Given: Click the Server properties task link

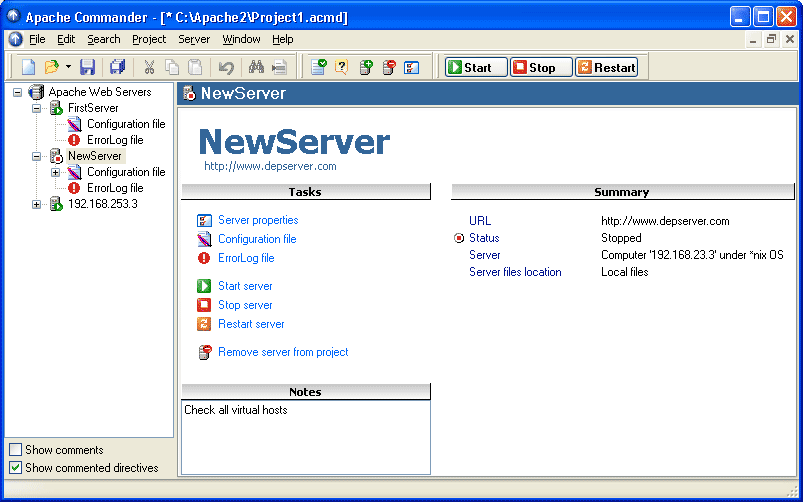Looking at the screenshot, I should 258,220.
